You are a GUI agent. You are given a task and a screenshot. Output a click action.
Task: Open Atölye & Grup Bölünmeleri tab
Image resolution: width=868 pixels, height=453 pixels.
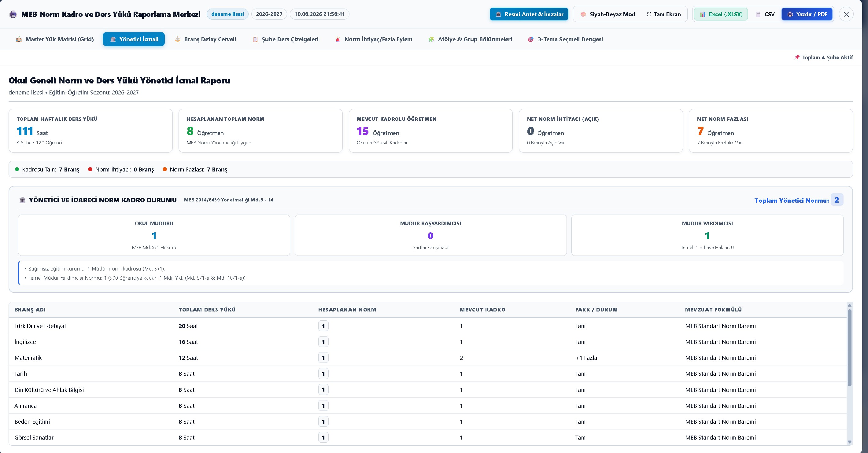(470, 39)
